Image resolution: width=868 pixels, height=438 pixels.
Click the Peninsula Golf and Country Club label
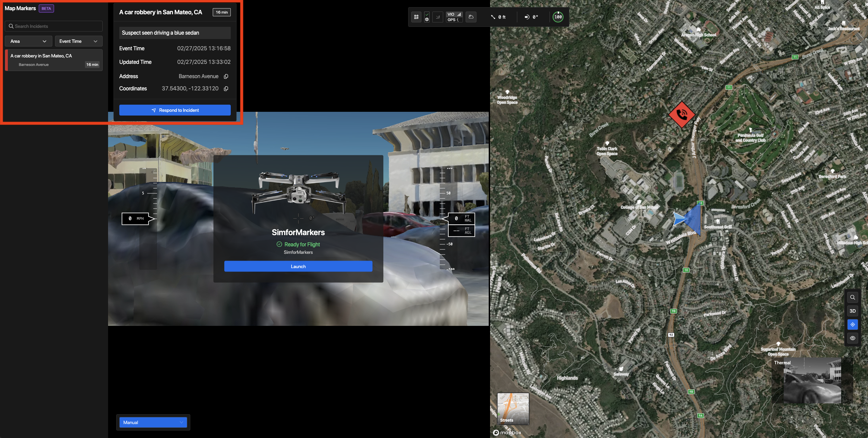(750, 138)
